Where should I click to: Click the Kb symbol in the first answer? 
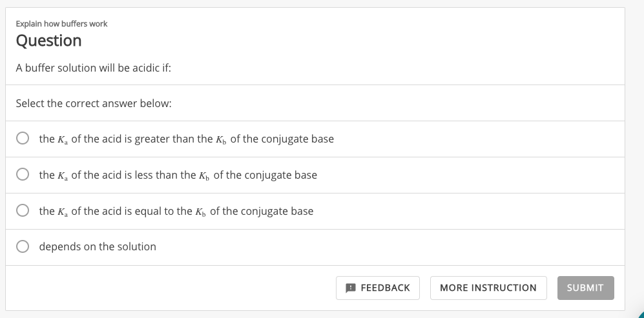(x=221, y=139)
